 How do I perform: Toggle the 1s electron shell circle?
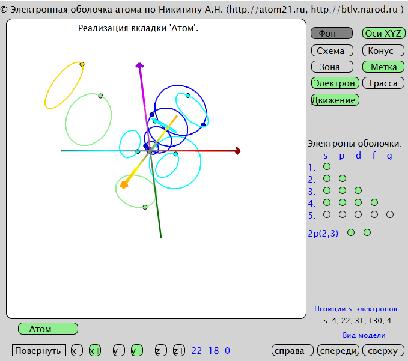click(327, 166)
